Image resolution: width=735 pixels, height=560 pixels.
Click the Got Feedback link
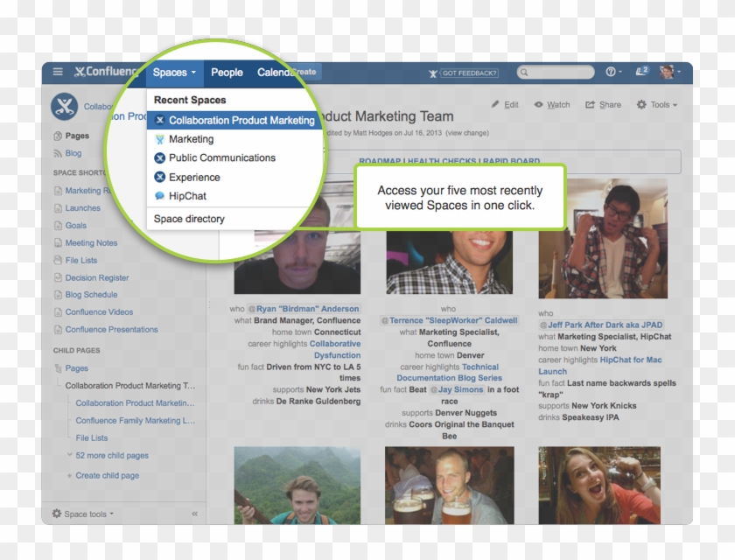point(463,73)
